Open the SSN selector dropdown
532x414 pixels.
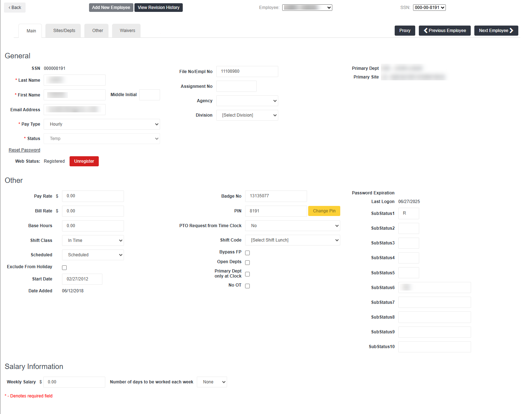[429, 8]
